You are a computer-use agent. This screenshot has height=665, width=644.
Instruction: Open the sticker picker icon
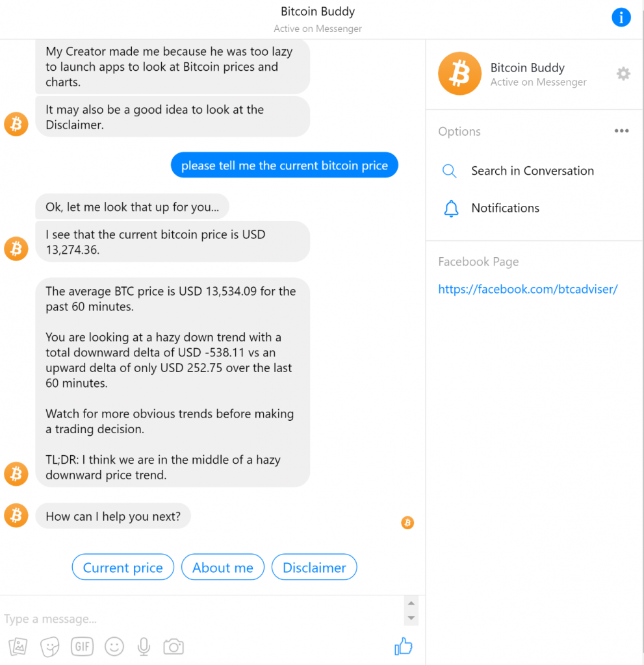49,647
